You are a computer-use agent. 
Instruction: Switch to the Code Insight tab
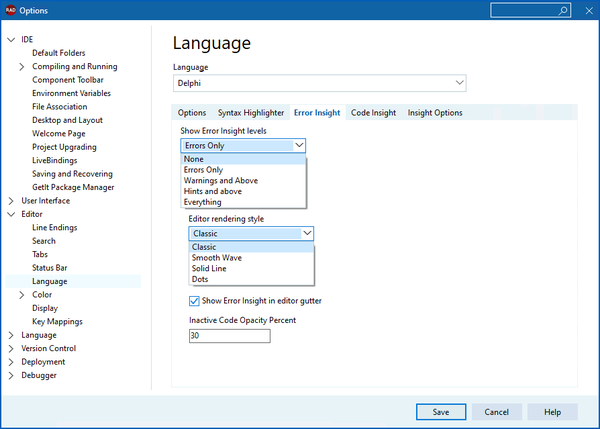click(x=373, y=113)
